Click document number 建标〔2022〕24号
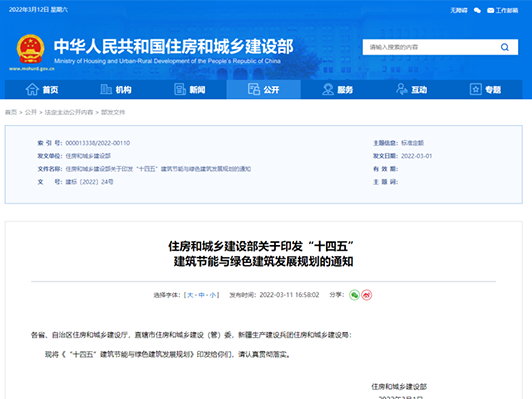Image resolution: width=532 pixels, height=399 pixels. coord(90,182)
